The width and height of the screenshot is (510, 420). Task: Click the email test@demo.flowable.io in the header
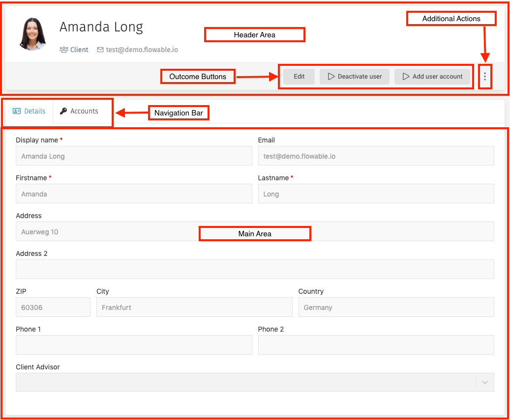tap(142, 50)
